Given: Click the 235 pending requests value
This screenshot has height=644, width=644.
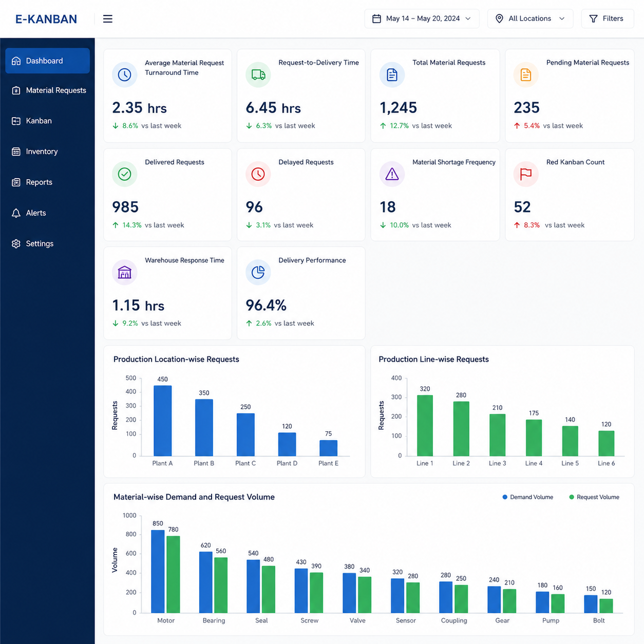Looking at the screenshot, I should [527, 108].
